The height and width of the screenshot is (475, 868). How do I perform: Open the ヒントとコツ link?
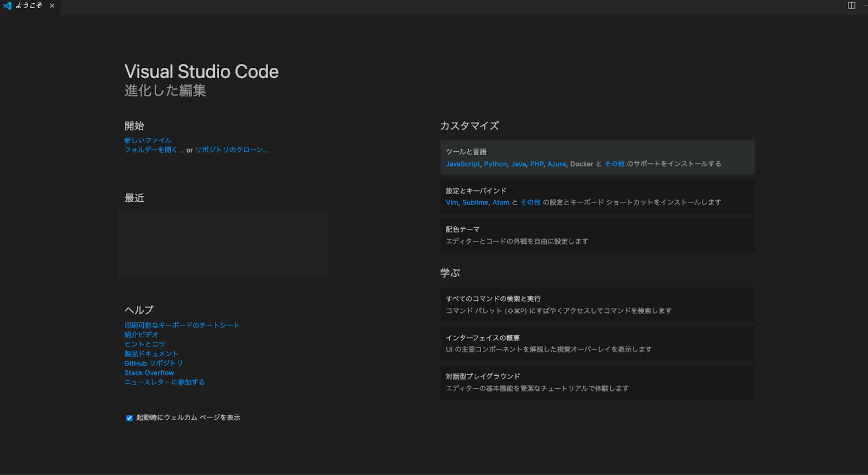(144, 344)
